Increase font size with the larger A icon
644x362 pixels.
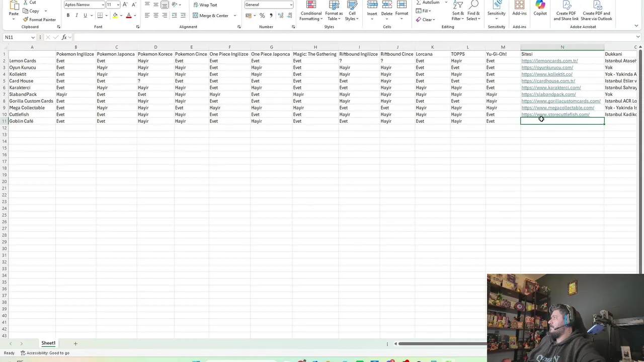[125, 5]
